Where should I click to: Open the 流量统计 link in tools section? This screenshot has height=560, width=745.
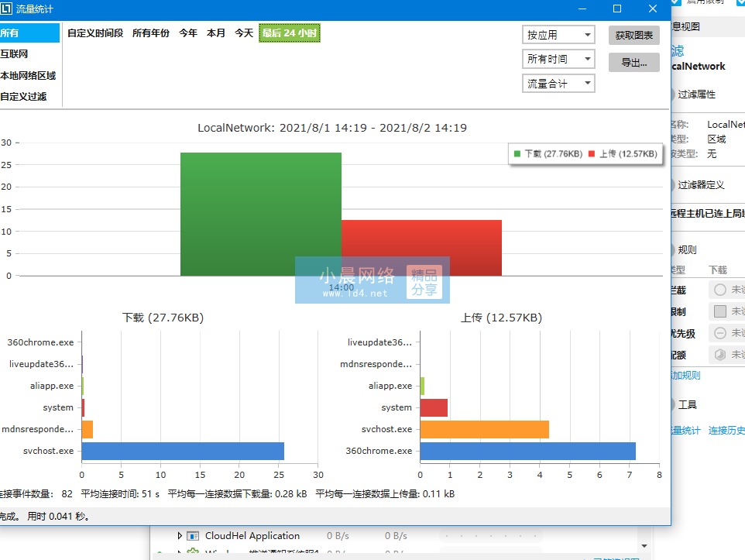(x=685, y=430)
